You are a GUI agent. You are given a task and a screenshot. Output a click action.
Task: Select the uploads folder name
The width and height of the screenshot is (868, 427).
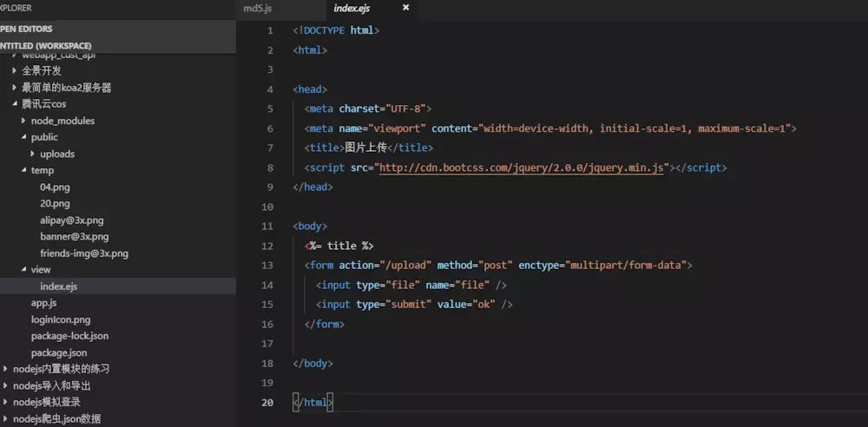tap(57, 154)
